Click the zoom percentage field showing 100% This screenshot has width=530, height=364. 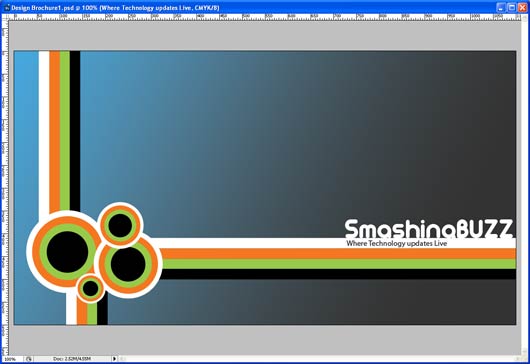click(12, 359)
